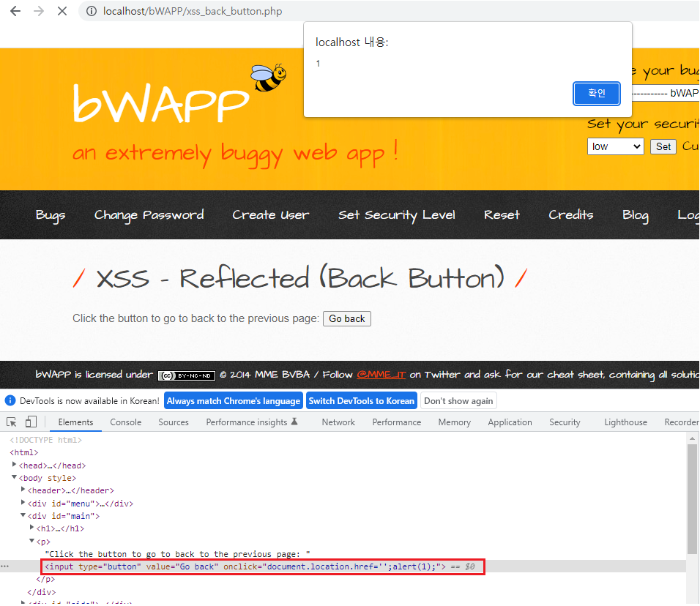Image resolution: width=700 pixels, height=606 pixels.
Task: Select the "Click the button to go" text node
Action: point(177,554)
